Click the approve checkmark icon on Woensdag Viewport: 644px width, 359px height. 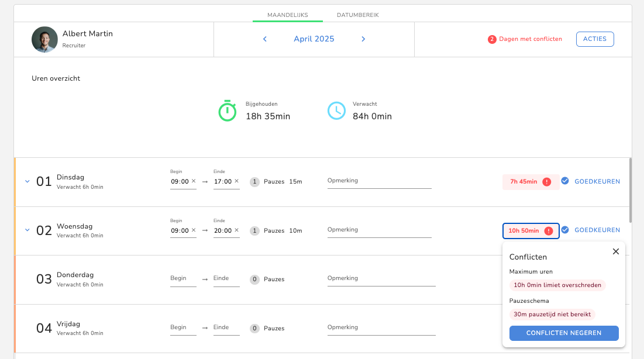point(565,230)
